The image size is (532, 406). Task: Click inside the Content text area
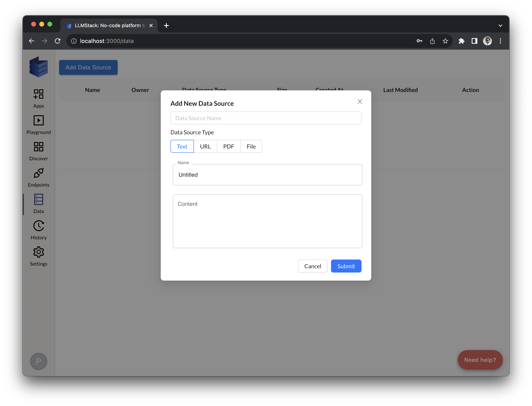pos(267,221)
